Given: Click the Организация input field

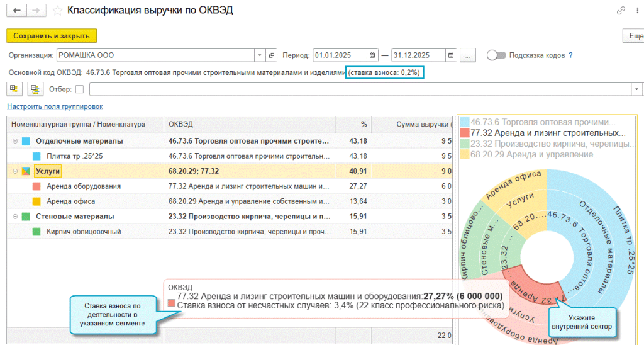Looking at the screenshot, I should coord(156,55).
